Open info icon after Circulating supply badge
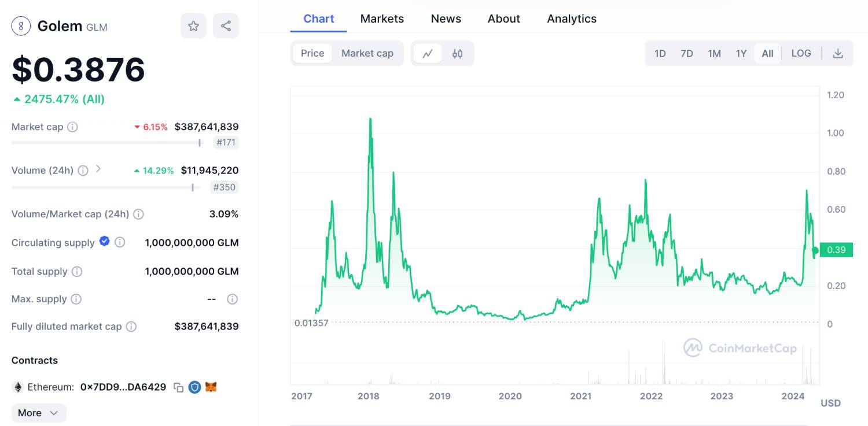Viewport: 868px width, 426px height. pos(120,242)
